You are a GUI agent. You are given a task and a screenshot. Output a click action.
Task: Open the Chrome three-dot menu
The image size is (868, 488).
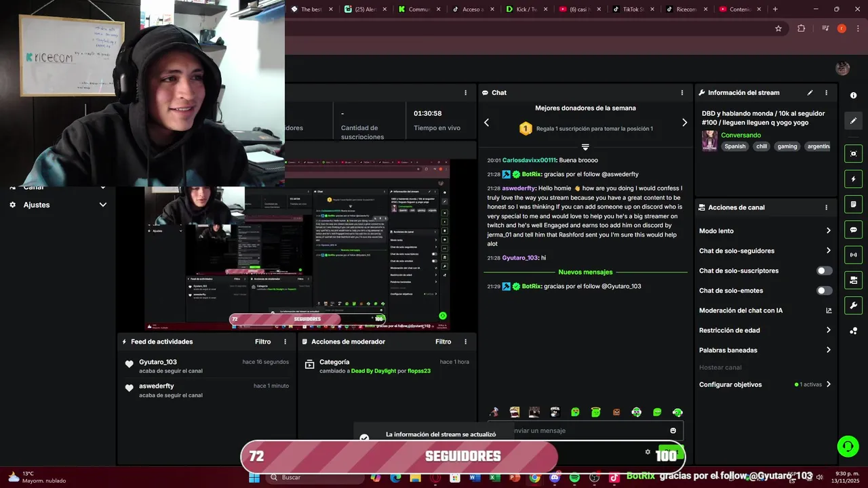click(856, 28)
